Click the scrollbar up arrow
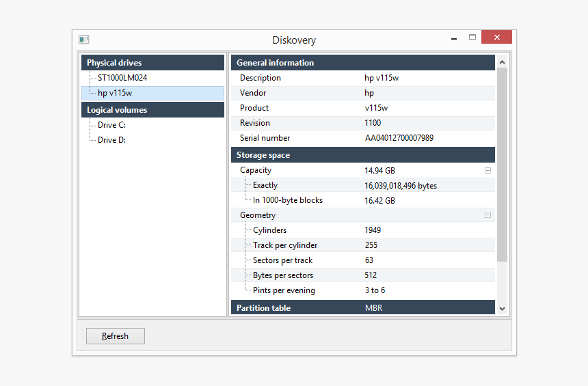Image resolution: width=588 pixels, height=386 pixels. (x=503, y=62)
